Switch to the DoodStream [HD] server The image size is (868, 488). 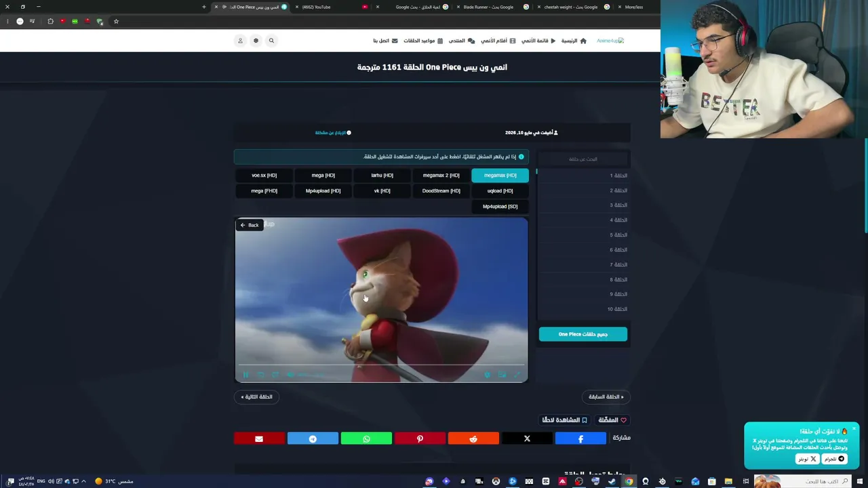(x=441, y=191)
